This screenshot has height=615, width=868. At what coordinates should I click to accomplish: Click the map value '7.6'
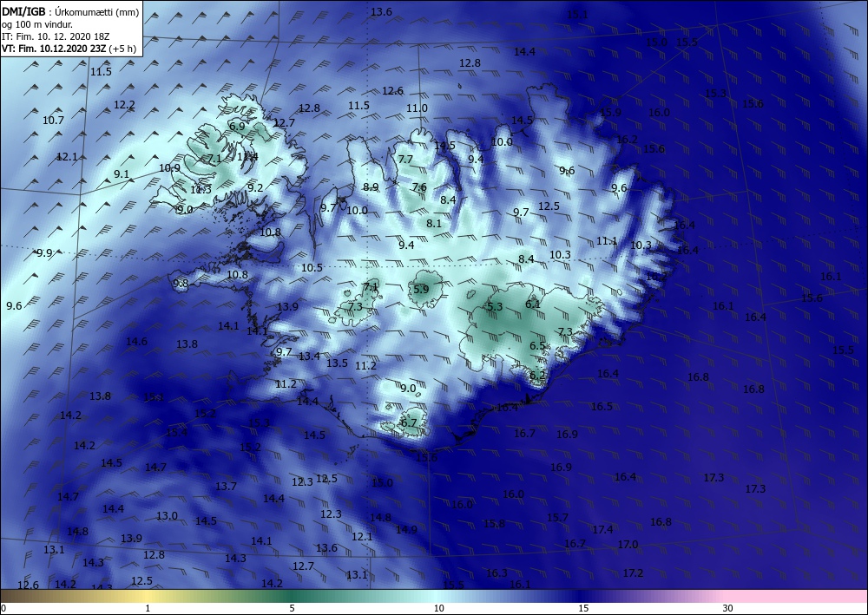(419, 187)
